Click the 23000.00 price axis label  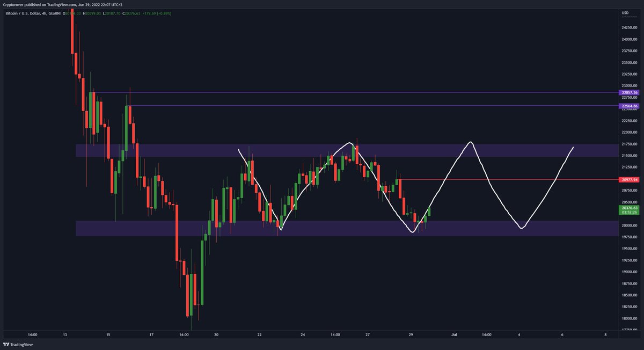click(629, 85)
